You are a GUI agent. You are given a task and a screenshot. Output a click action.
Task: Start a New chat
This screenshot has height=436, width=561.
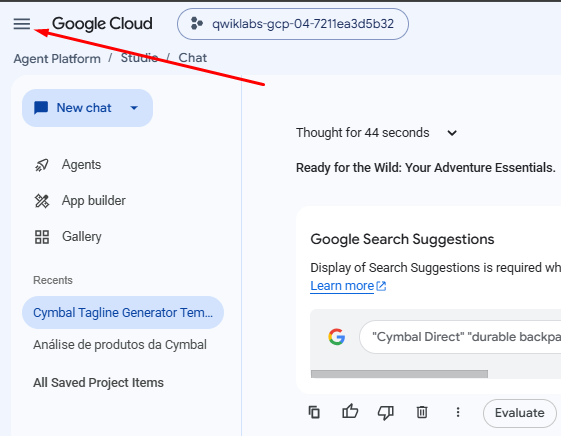pyautogui.click(x=73, y=108)
